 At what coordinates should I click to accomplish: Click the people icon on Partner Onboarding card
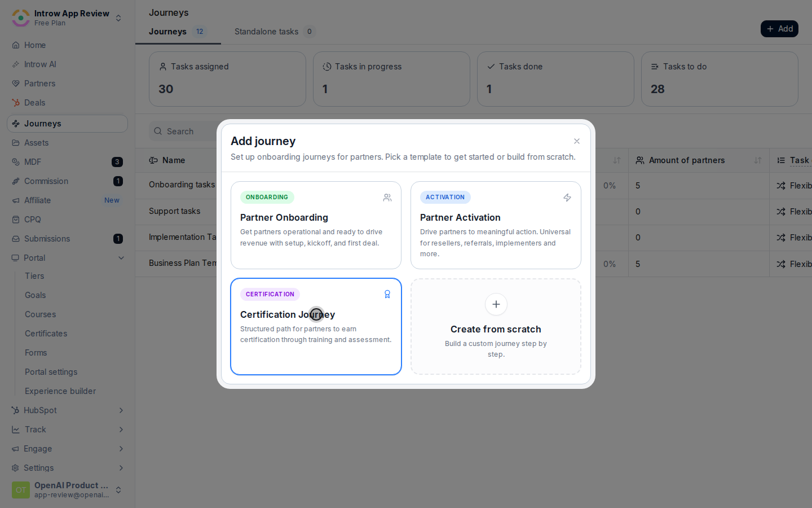pyautogui.click(x=387, y=198)
